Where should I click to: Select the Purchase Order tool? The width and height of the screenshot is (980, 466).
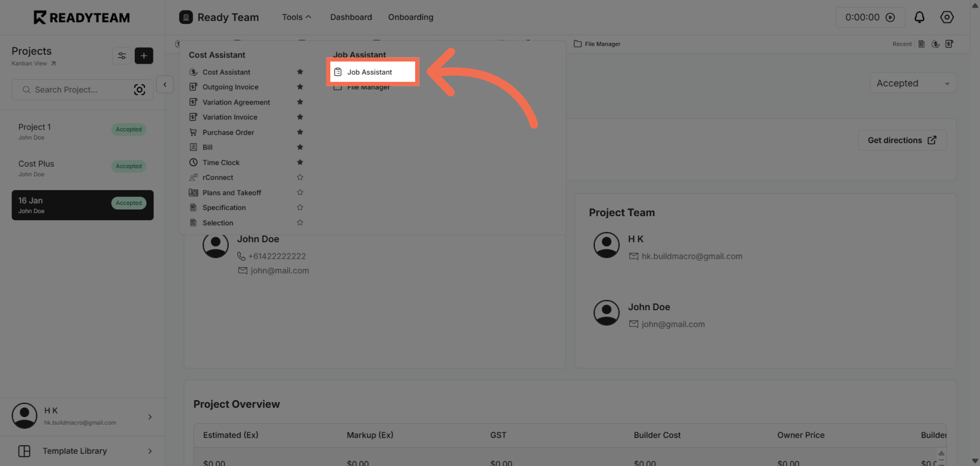pyautogui.click(x=228, y=132)
